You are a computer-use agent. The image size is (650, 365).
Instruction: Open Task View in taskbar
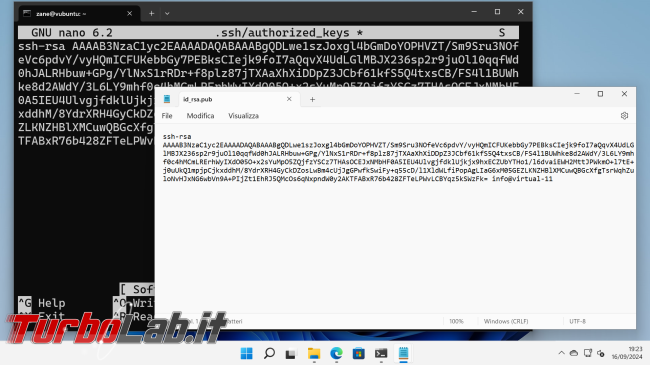[291, 354]
